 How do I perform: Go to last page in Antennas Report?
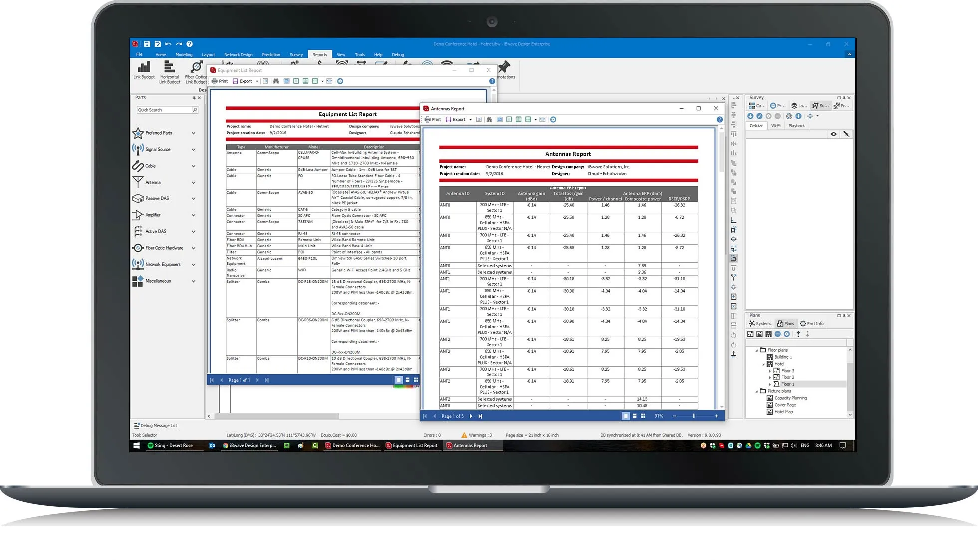(x=480, y=416)
